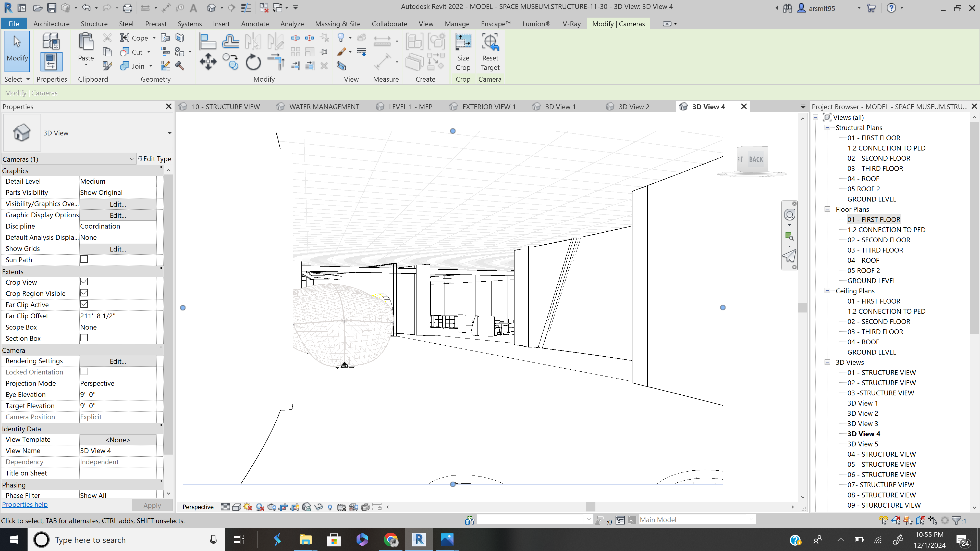Open the Architecture ribbon tab
980x551 pixels.
51,23
